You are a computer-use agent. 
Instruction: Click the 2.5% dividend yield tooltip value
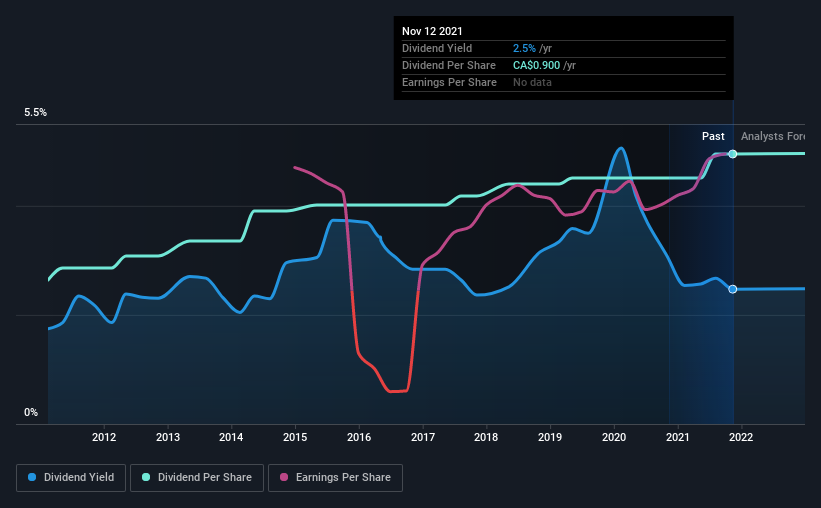(524, 48)
